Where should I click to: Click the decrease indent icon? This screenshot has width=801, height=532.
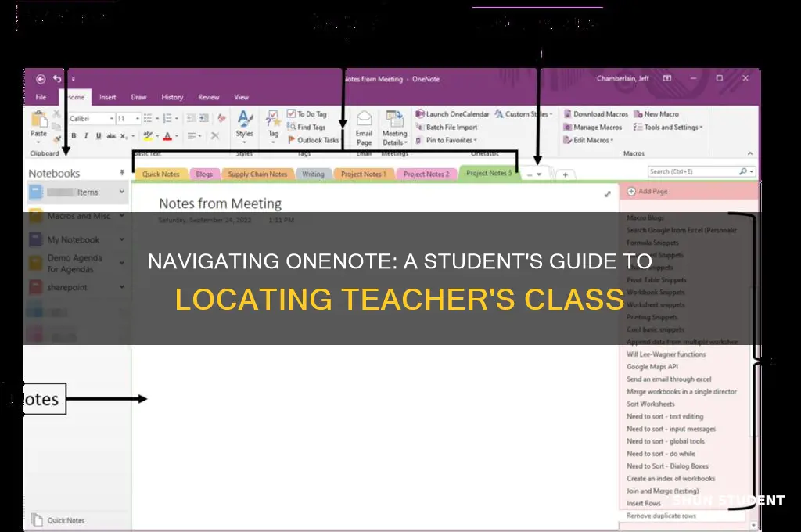tap(191, 119)
